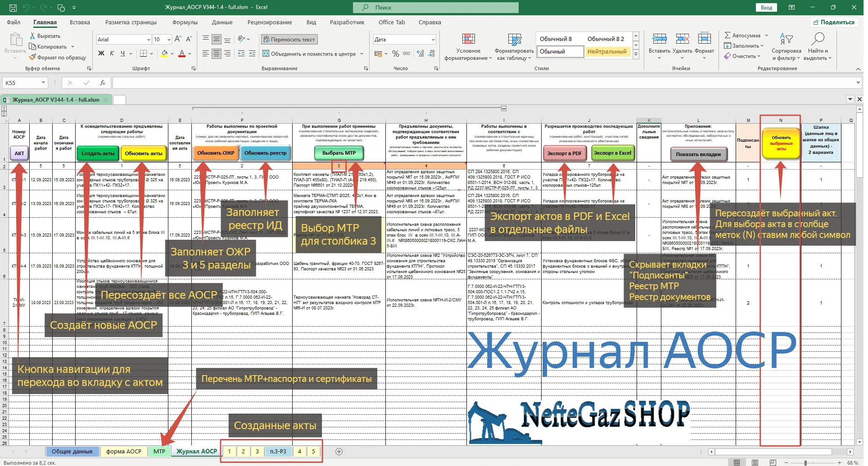
Task: Toggle middle vertical alignment
Action: [x=217, y=39]
